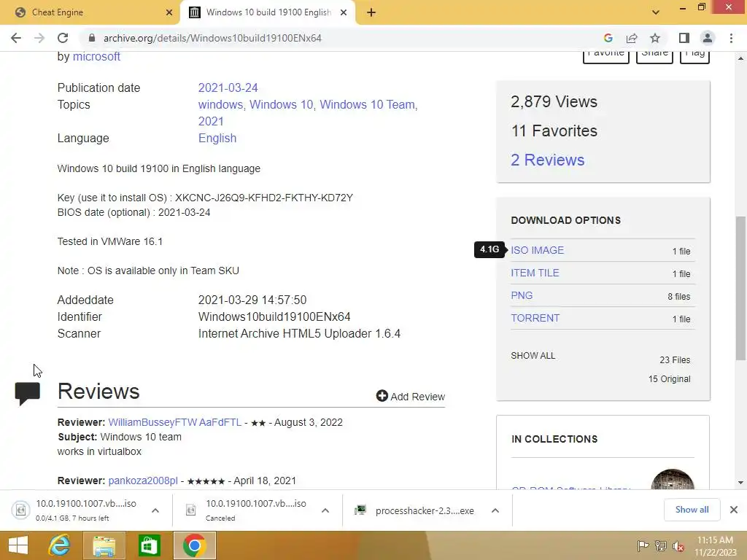747x560 pixels.
Task: Open tab search dropdown arrow
Action: coord(656,13)
